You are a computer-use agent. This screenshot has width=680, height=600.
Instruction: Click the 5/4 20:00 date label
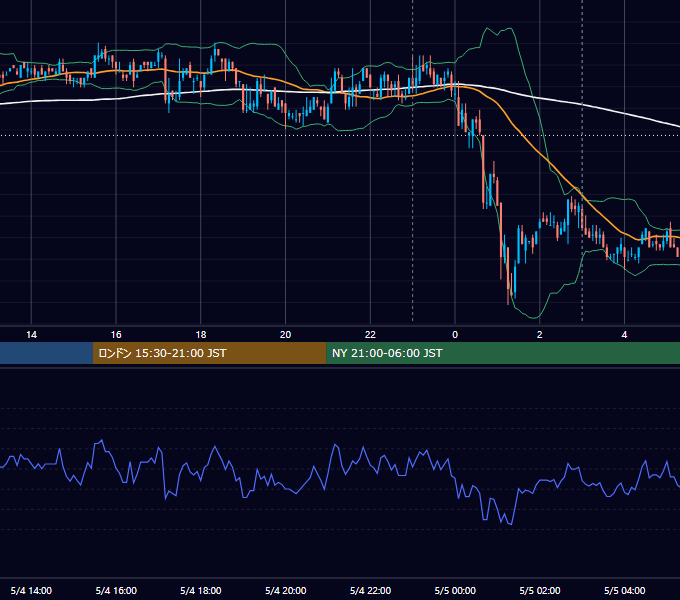285,590
